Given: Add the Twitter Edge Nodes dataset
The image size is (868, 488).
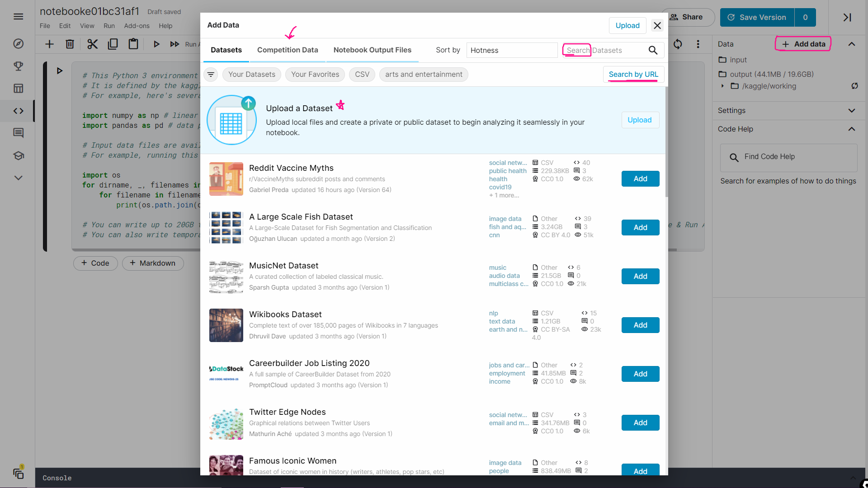Looking at the screenshot, I should [x=640, y=422].
